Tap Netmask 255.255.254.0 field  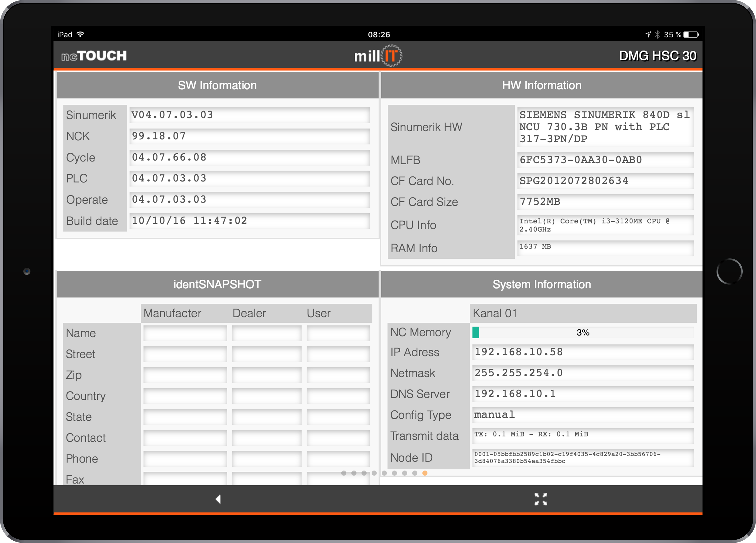(x=583, y=373)
